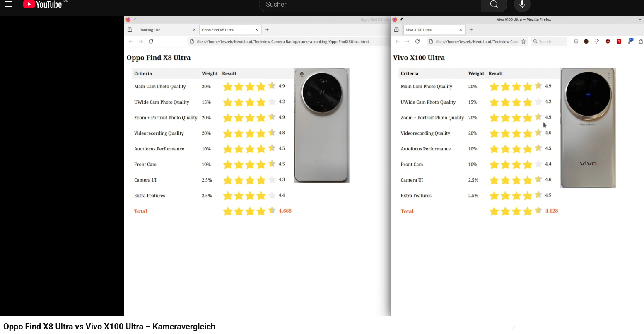644x334 pixels.
Task: Click Oppo Zoom + Portrait Photo Quality stars
Action: click(249, 118)
